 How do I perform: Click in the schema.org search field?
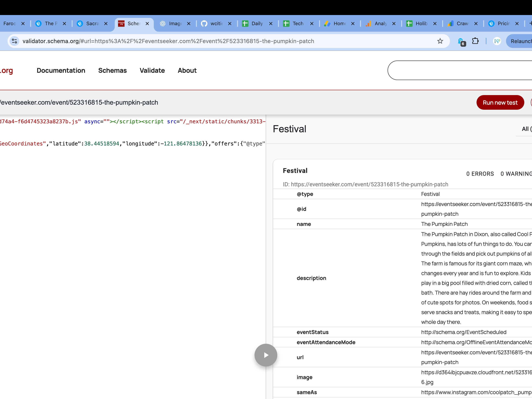[x=457, y=70]
